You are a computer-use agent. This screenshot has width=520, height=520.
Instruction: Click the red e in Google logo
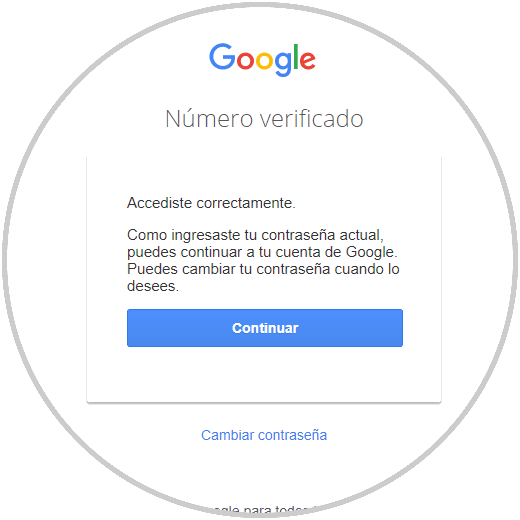(x=307, y=60)
